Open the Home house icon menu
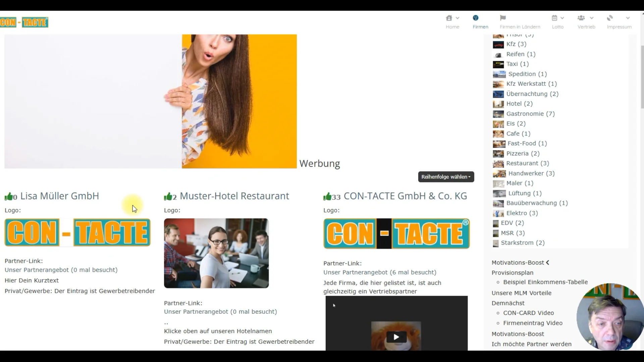This screenshot has height=362, width=644. coord(449,18)
